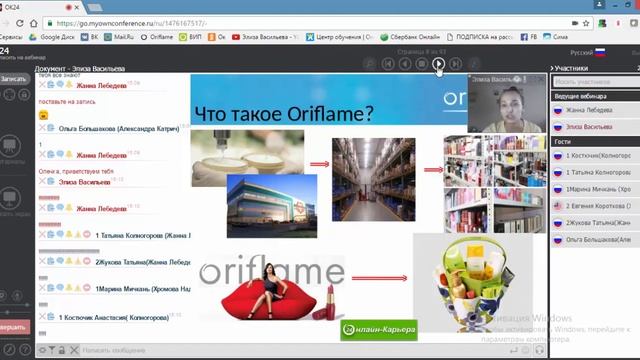Image resolution: width=640 pixels, height=360 pixels.
Task: Click the participant search field
Action: (597, 82)
